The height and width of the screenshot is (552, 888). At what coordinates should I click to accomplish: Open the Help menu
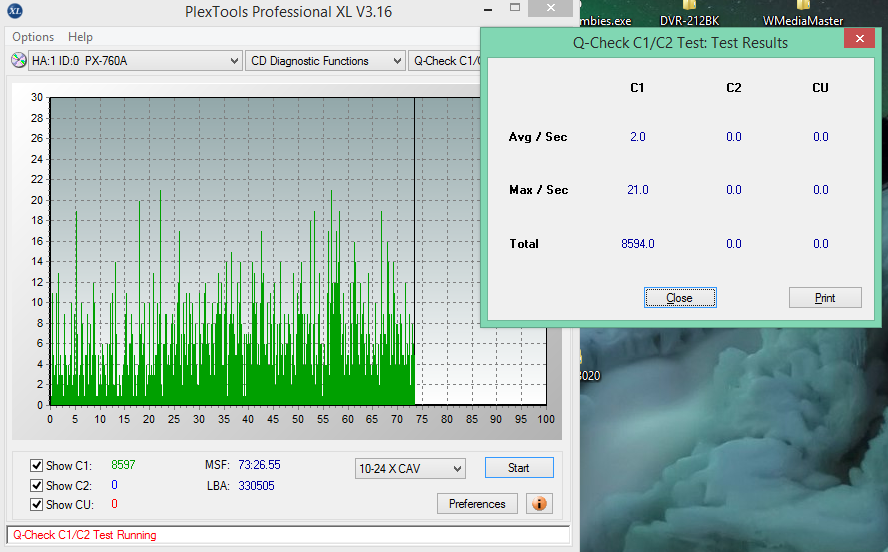tap(80, 37)
